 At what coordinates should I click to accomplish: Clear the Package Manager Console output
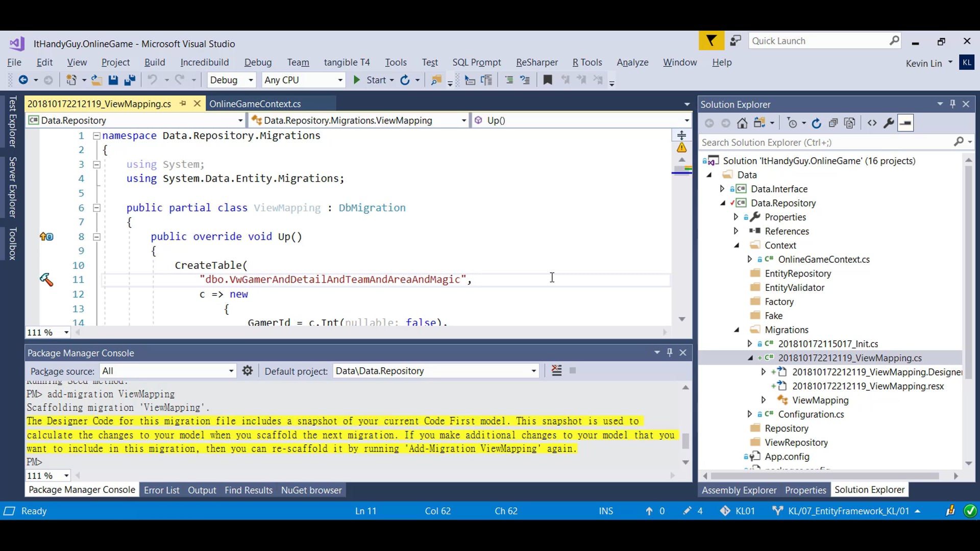[x=556, y=371]
